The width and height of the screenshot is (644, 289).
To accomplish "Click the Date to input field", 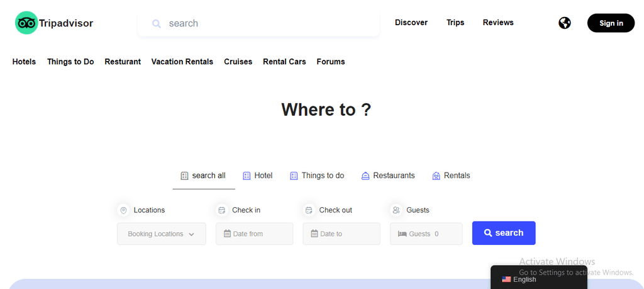I will pyautogui.click(x=341, y=234).
